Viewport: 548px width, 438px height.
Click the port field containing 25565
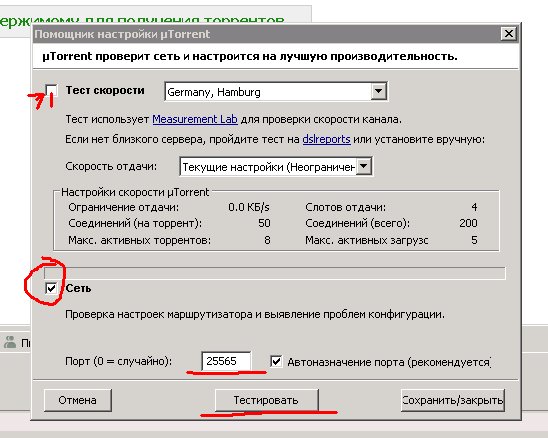click(x=226, y=361)
